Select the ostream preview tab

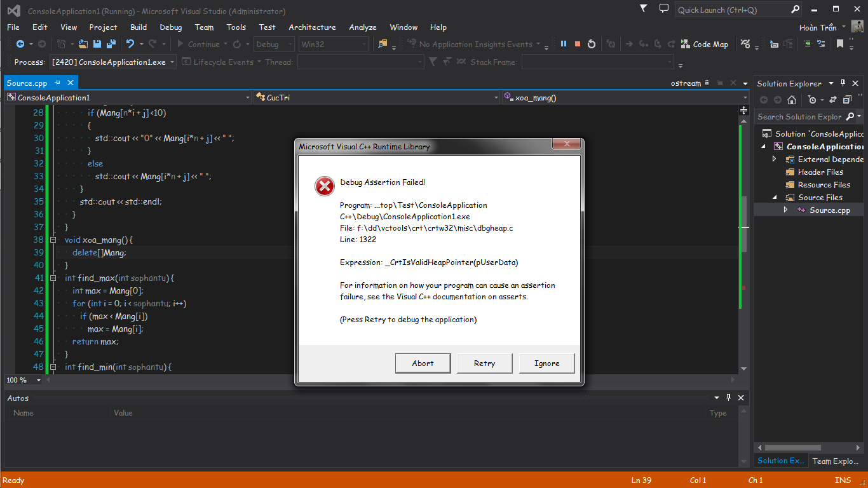[686, 83]
